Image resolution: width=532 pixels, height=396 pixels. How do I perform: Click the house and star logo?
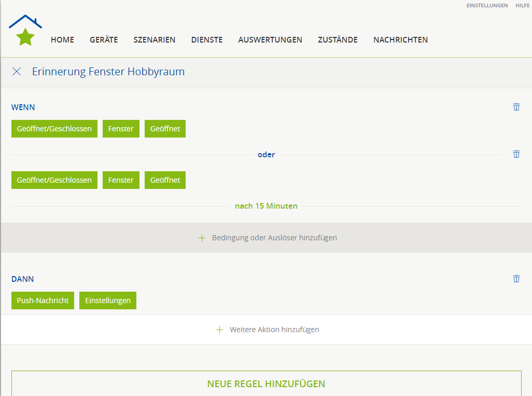(x=25, y=31)
